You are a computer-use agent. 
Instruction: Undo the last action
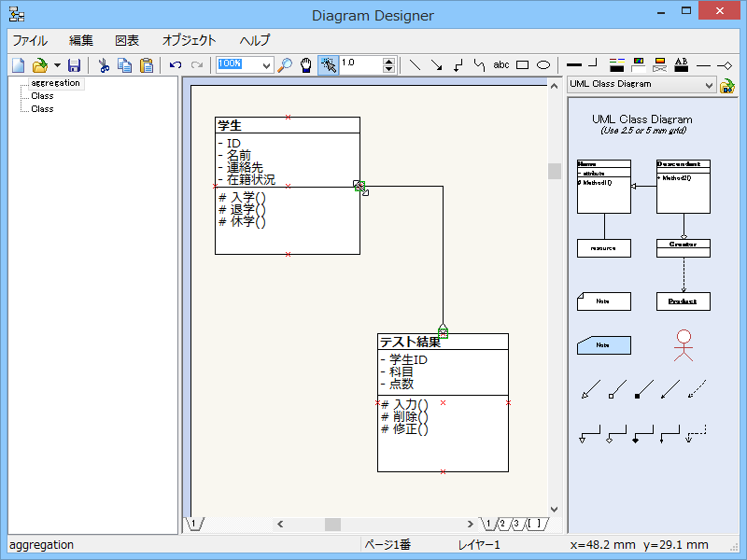pyautogui.click(x=176, y=65)
